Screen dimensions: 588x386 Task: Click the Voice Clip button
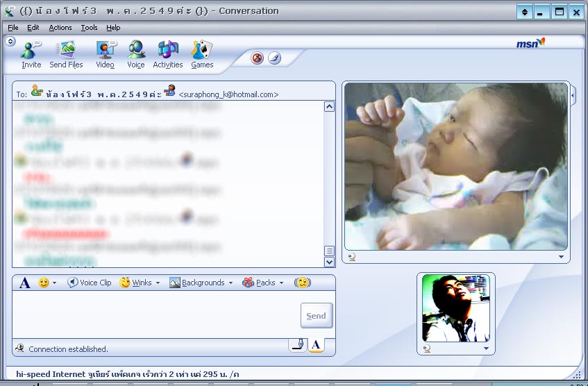click(89, 283)
